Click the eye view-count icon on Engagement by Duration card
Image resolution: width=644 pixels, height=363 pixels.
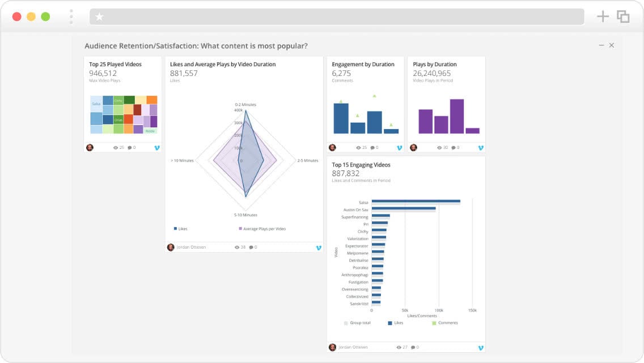point(357,147)
